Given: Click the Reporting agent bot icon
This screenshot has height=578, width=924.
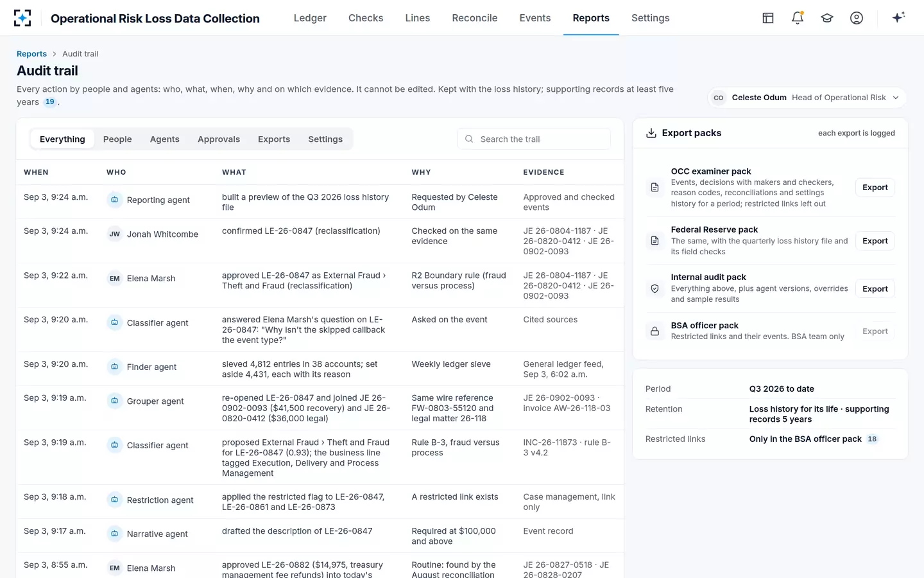Looking at the screenshot, I should pos(114,200).
